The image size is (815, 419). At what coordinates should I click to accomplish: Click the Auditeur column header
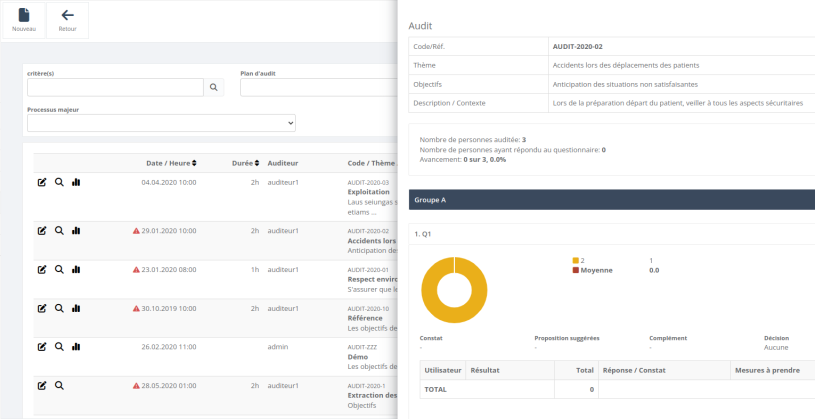[x=283, y=163]
